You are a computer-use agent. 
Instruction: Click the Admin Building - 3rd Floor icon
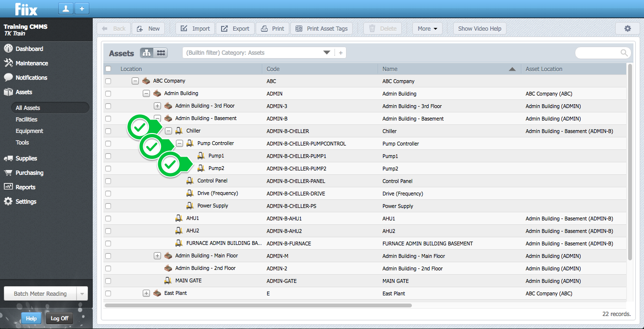168,106
